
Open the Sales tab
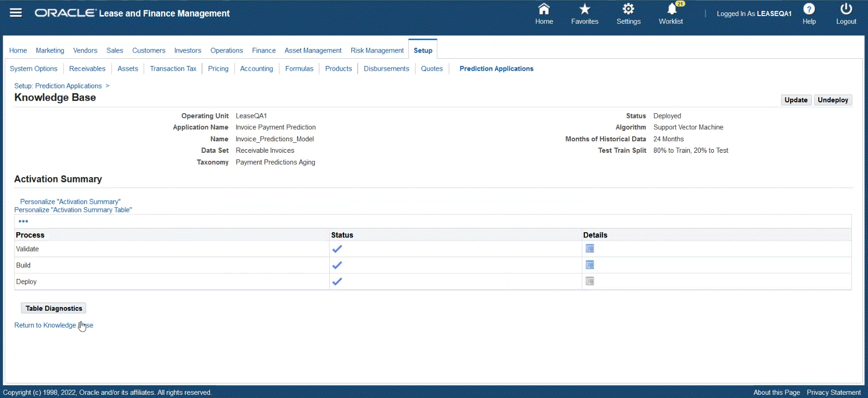[x=115, y=50]
